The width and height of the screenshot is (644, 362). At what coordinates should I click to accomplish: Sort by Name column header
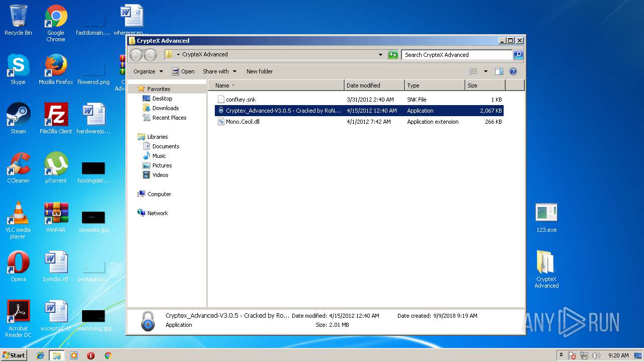pyautogui.click(x=276, y=85)
